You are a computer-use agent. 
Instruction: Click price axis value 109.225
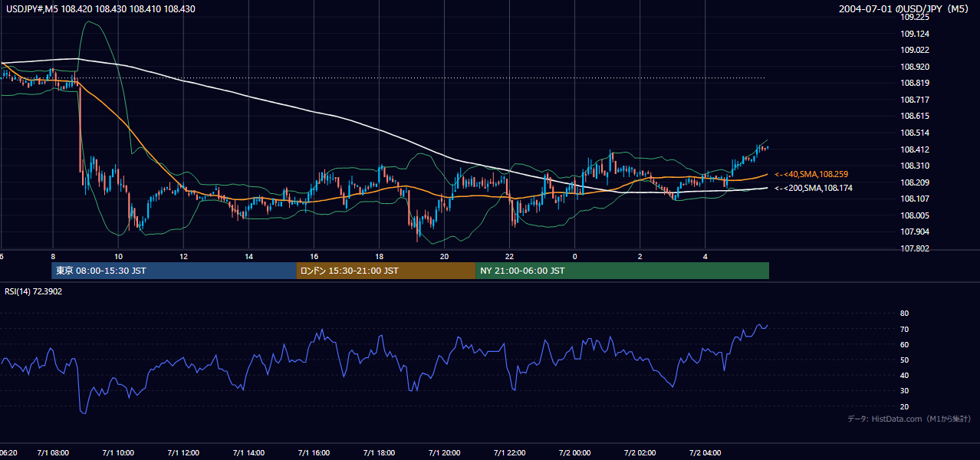click(914, 17)
